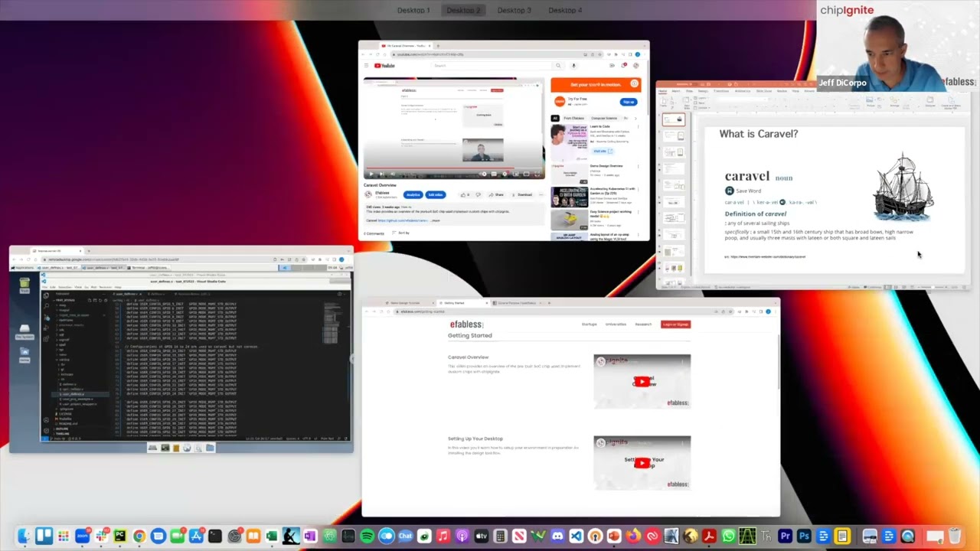Open Slack from the Dock
The width and height of the screenshot is (980, 551).
(x=101, y=536)
